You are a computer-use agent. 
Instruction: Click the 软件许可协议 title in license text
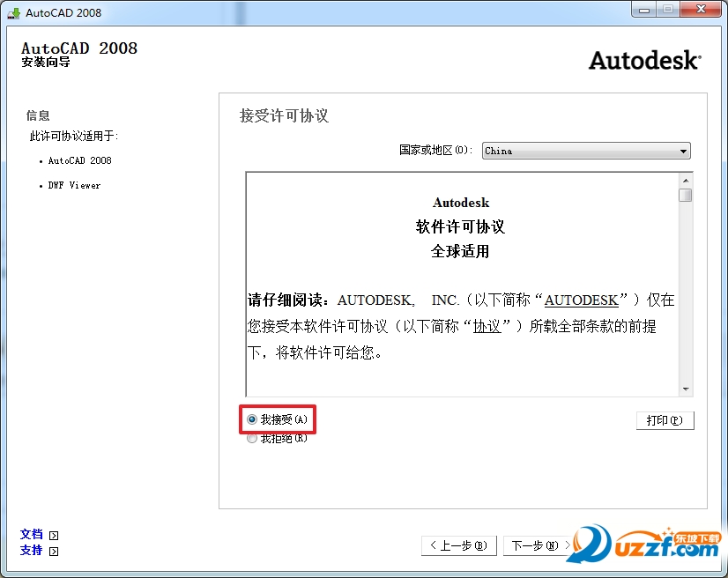tap(460, 227)
